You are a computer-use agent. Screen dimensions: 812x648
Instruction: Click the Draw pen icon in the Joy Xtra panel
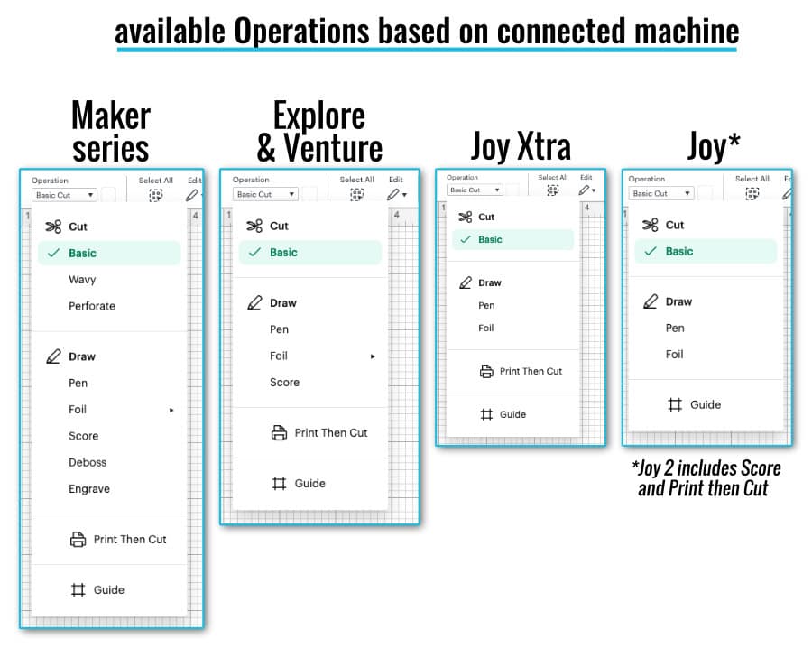(x=466, y=282)
